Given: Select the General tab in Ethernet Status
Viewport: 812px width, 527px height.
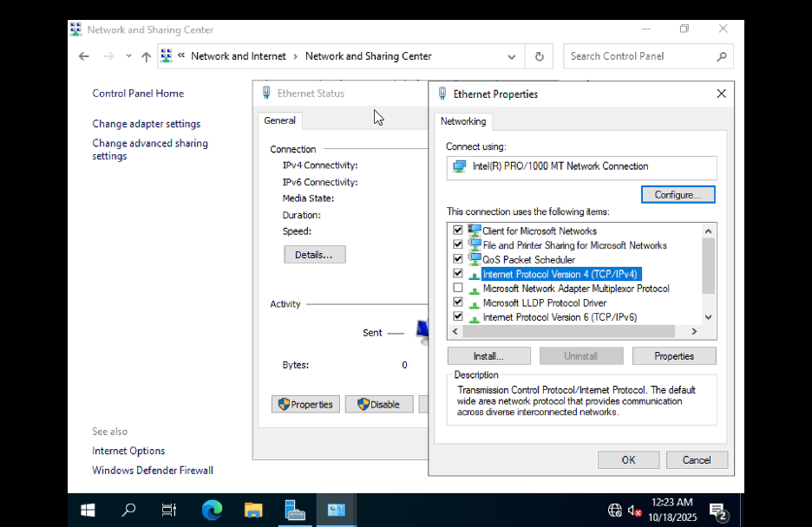Looking at the screenshot, I should coord(279,120).
